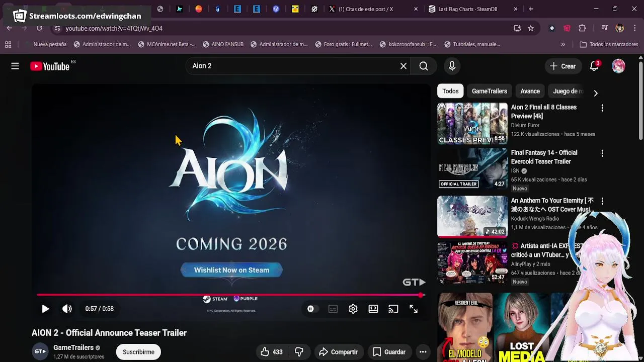Open the browser extensions puzzle icon
This screenshot has height=362, width=644.
point(583,28)
